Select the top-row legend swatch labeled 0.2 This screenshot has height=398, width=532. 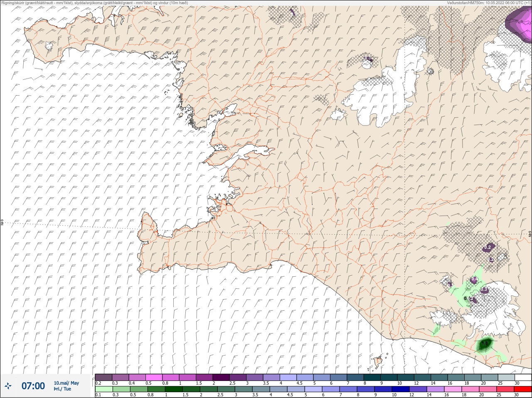103,377
